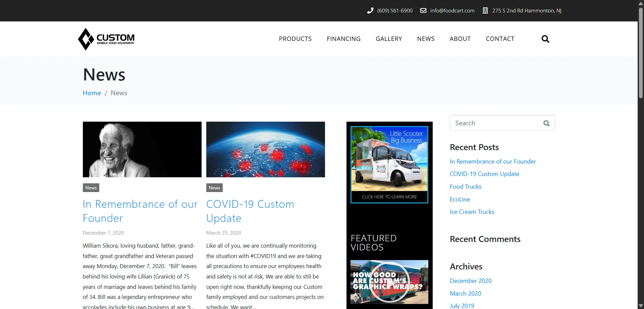Open the Products menu
The height and width of the screenshot is (309, 644).
click(x=295, y=39)
